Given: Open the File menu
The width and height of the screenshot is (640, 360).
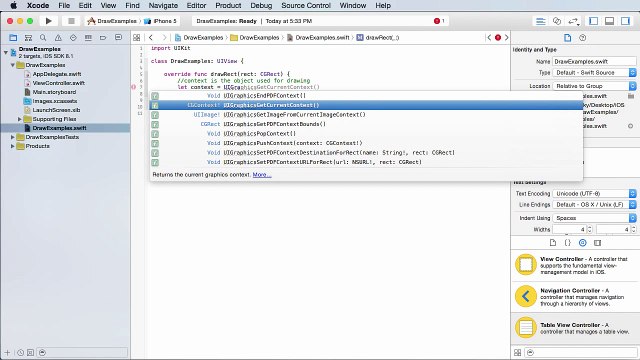Looking at the screenshot, I should click(64, 5).
